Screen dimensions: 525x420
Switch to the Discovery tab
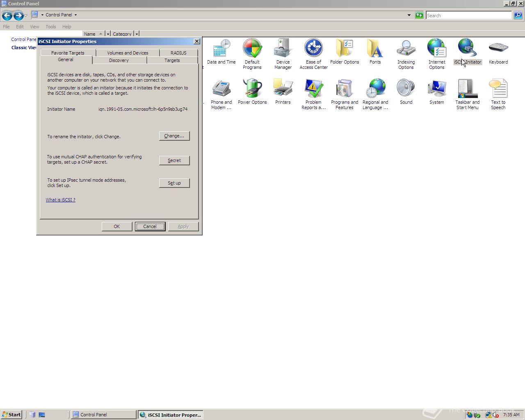119,60
